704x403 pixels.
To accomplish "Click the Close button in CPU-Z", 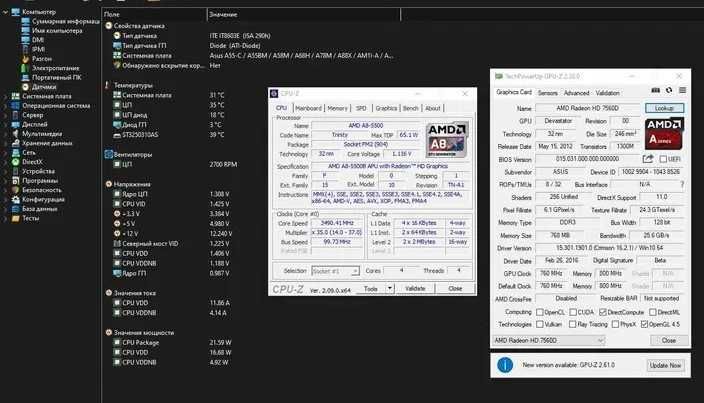I will pyautogui.click(x=455, y=288).
